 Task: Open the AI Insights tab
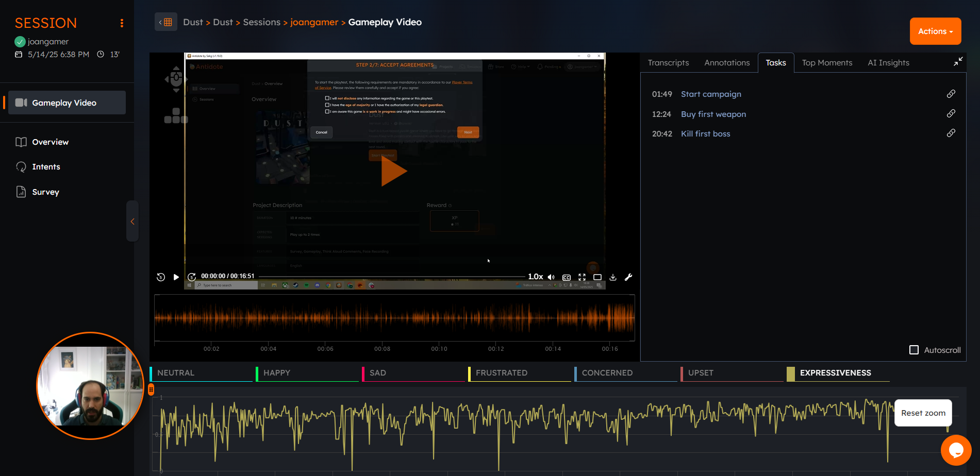coord(888,63)
